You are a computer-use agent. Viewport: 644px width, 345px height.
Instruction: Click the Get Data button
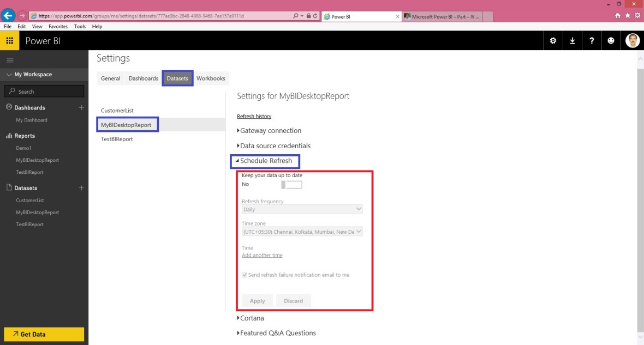(44, 334)
